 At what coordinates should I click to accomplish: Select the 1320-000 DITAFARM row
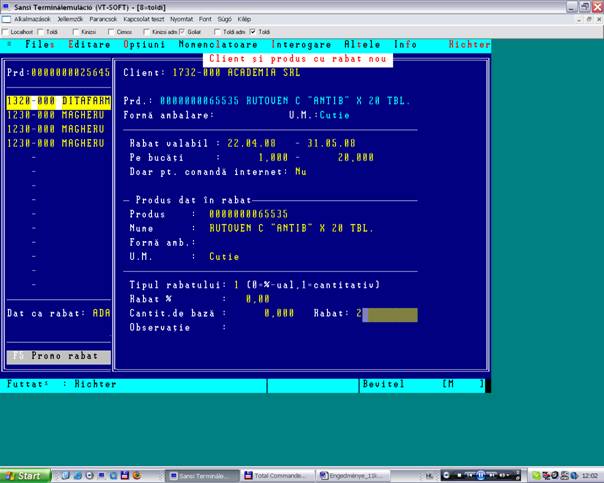coord(59,102)
